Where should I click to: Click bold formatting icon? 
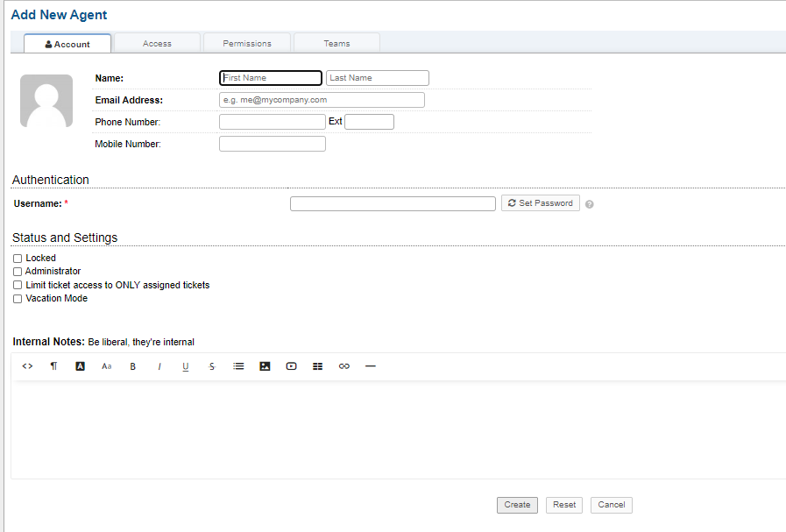[133, 366]
